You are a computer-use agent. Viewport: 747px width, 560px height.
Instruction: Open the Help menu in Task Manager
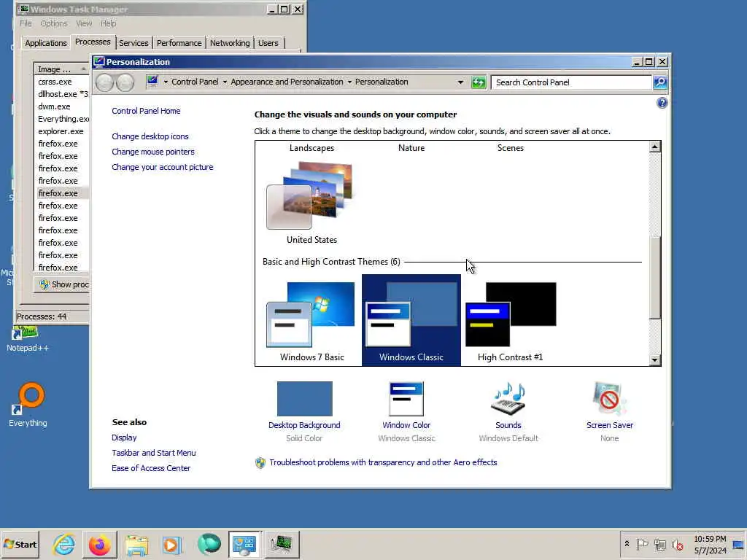[x=108, y=23]
